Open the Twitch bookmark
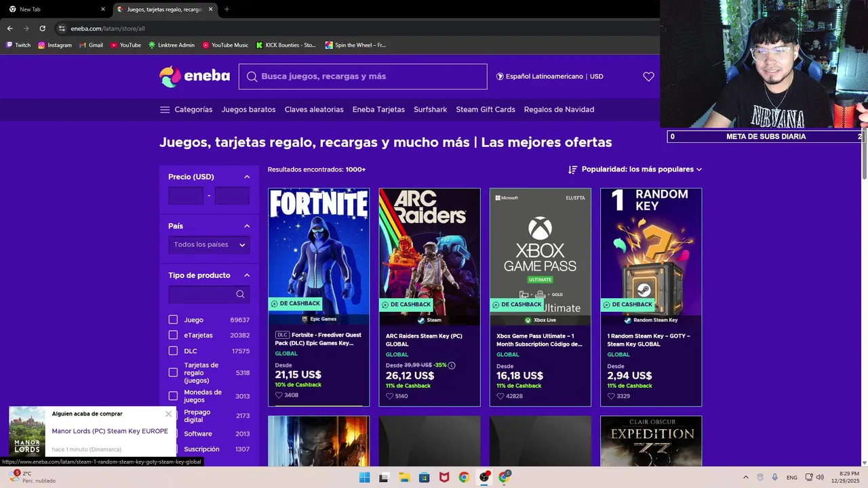Screen dimensions: 868x488 [x=18, y=45]
